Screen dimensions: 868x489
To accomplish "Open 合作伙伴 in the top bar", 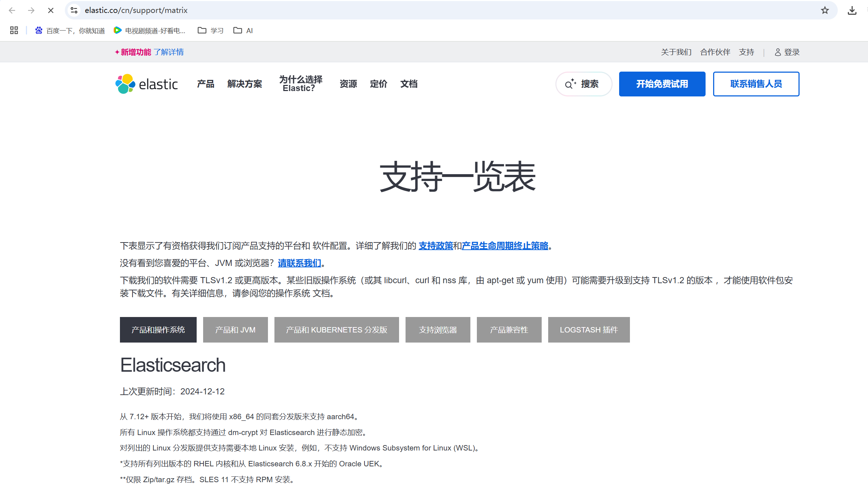I will (715, 52).
